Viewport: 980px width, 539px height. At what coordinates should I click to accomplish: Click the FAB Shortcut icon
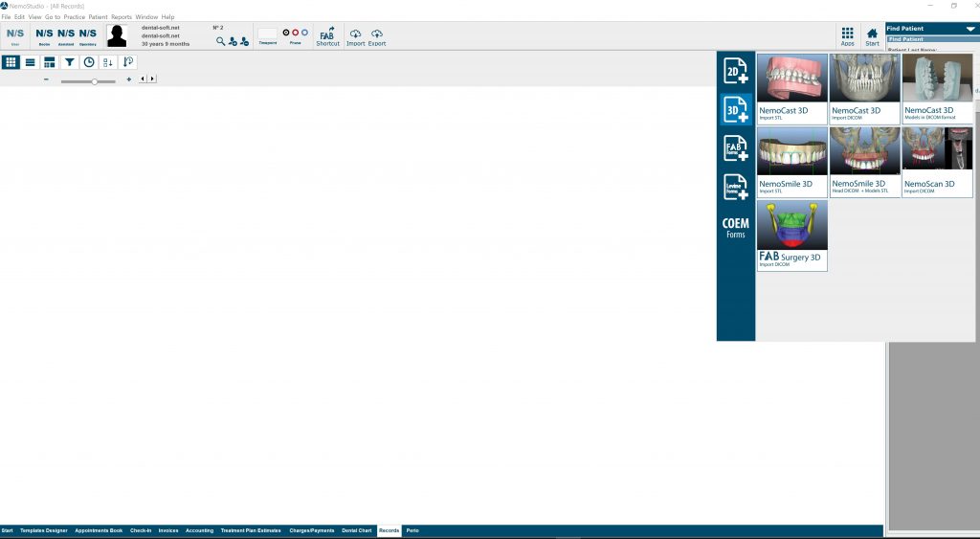pyautogui.click(x=327, y=35)
